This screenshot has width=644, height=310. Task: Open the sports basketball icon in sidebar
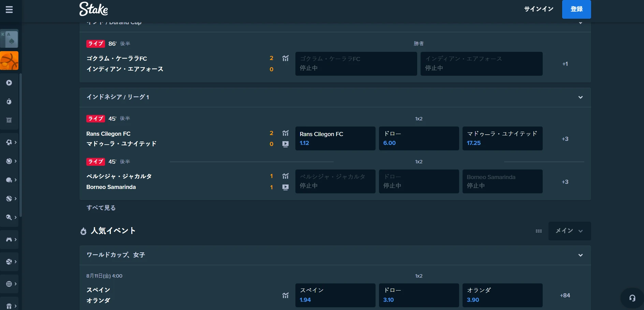pyautogui.click(x=9, y=61)
